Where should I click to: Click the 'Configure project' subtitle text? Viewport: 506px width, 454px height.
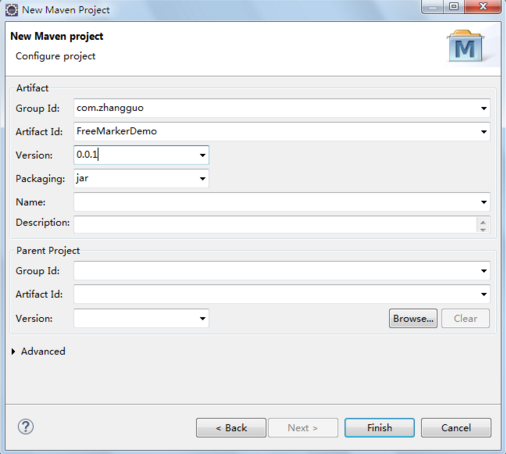[55, 56]
